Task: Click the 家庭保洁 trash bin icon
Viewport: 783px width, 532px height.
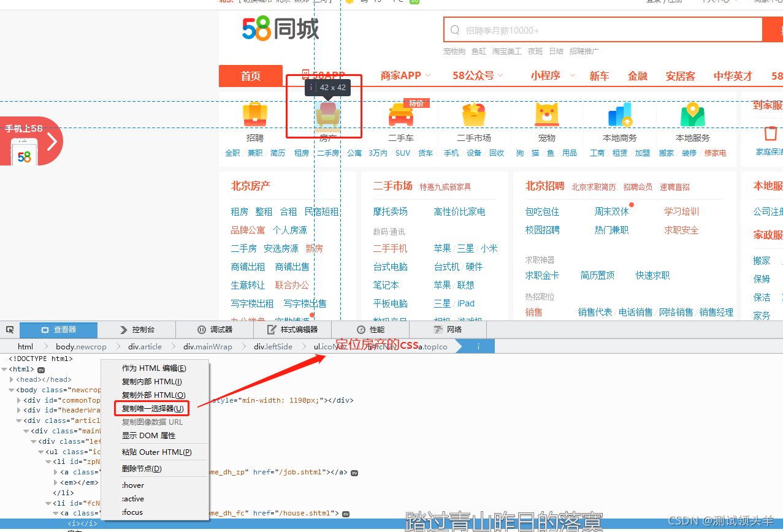Action: tap(771, 133)
